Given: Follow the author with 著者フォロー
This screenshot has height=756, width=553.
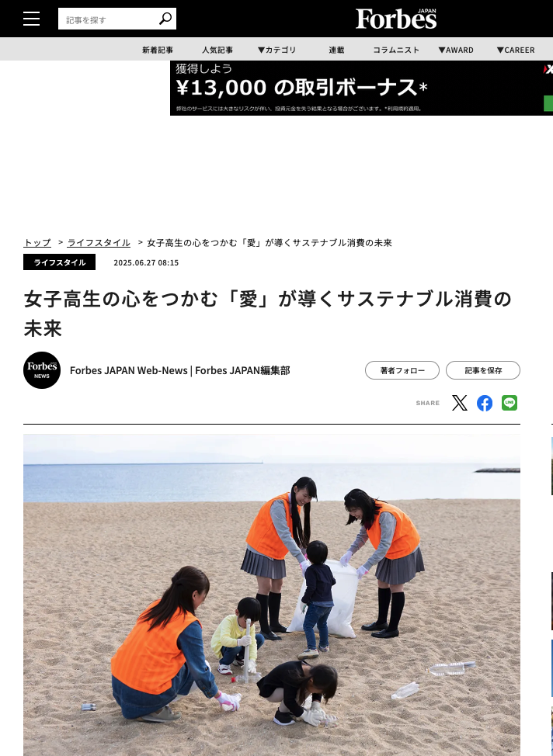Looking at the screenshot, I should coord(402,370).
